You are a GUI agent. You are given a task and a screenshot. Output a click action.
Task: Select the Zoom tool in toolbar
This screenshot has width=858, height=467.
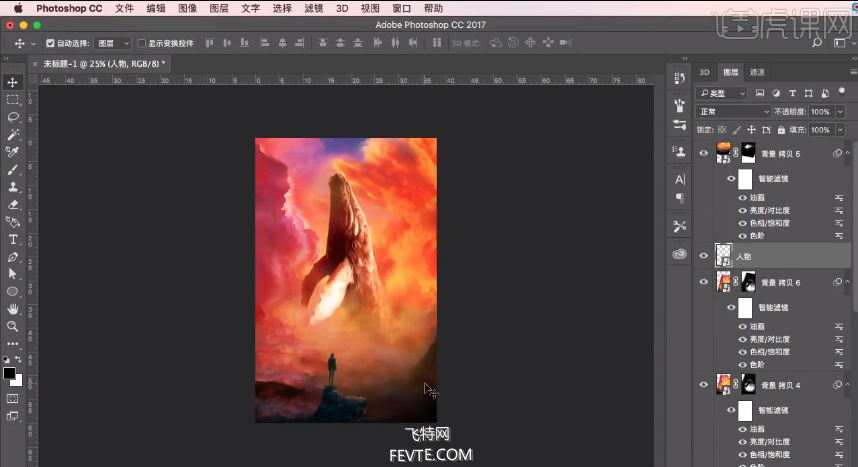(13, 326)
